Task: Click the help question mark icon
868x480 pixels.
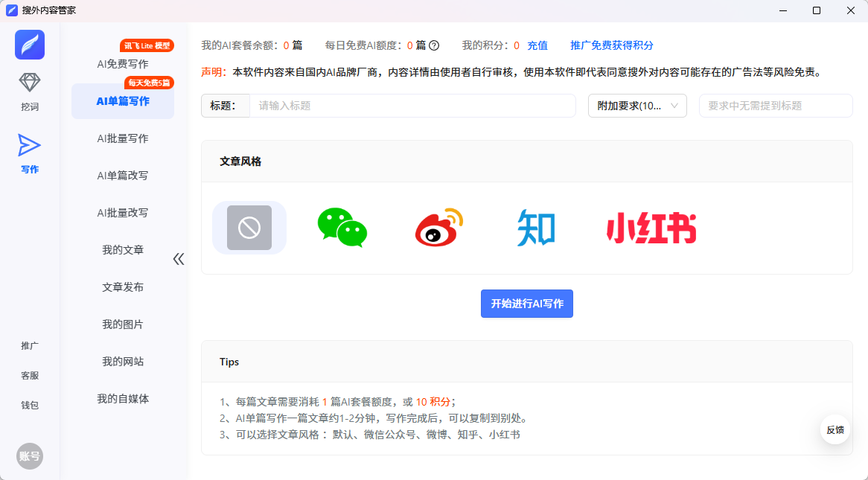Action: pyautogui.click(x=434, y=45)
